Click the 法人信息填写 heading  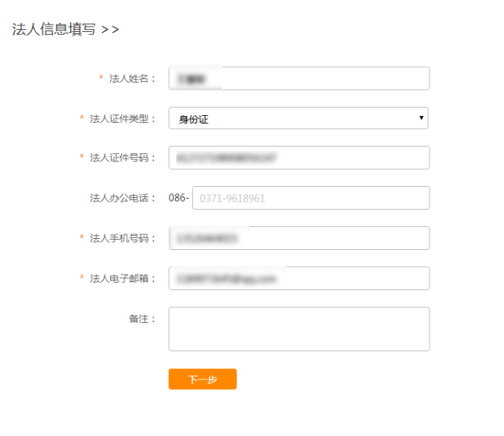[54, 30]
